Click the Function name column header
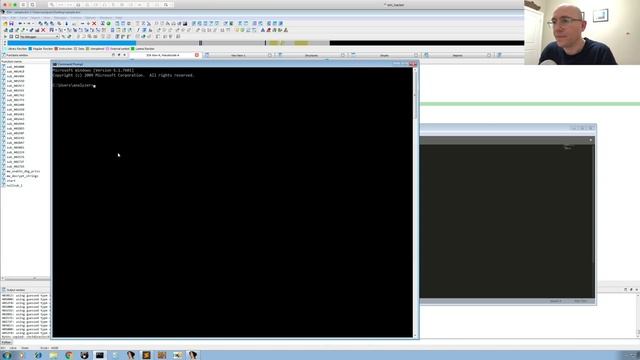640x360 pixels. [11, 62]
